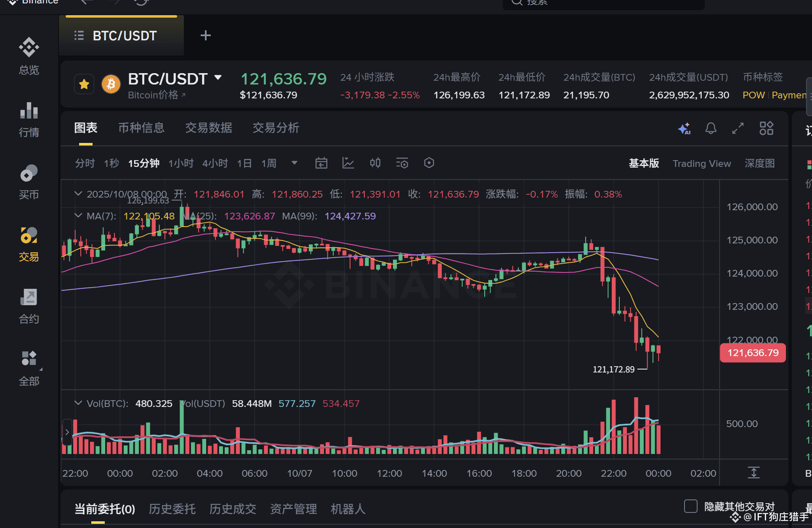Collapse the MA indicator line chevron
This screenshot has height=528, width=812.
pos(78,216)
